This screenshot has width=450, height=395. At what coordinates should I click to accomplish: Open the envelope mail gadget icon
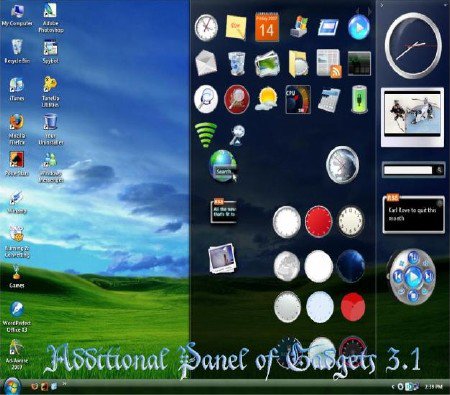[x=206, y=63]
